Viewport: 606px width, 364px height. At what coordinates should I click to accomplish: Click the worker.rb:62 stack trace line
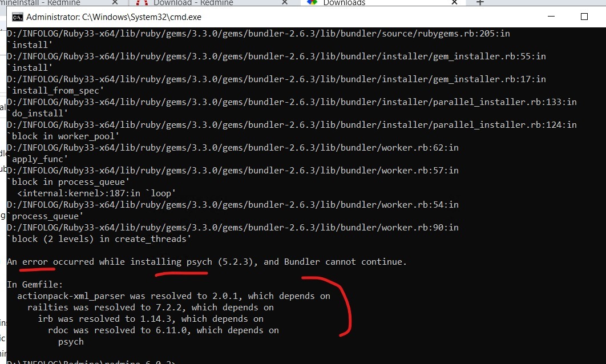point(233,148)
